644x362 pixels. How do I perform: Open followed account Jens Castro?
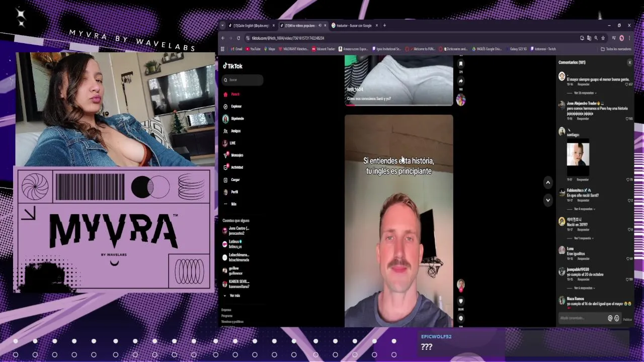pyautogui.click(x=236, y=231)
